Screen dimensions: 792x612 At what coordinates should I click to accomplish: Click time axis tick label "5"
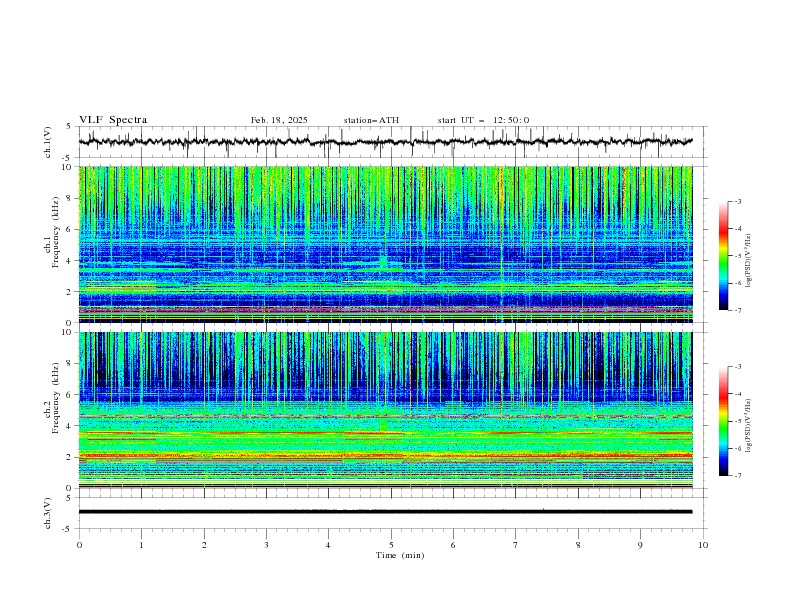[391, 545]
